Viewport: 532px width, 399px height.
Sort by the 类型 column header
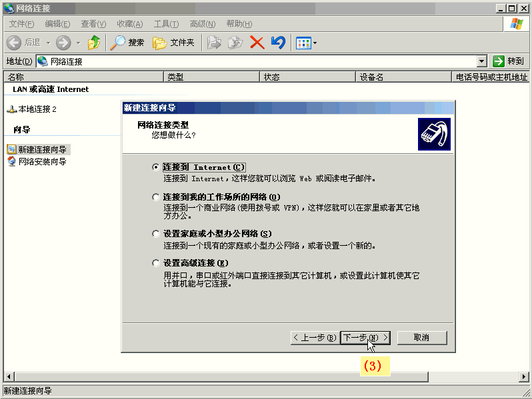pyautogui.click(x=212, y=77)
